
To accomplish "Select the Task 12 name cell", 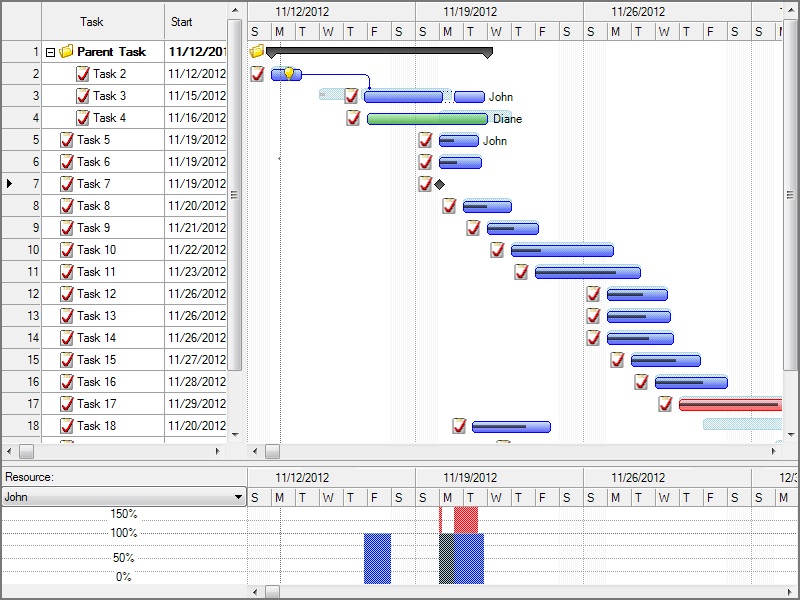I will coord(103,294).
